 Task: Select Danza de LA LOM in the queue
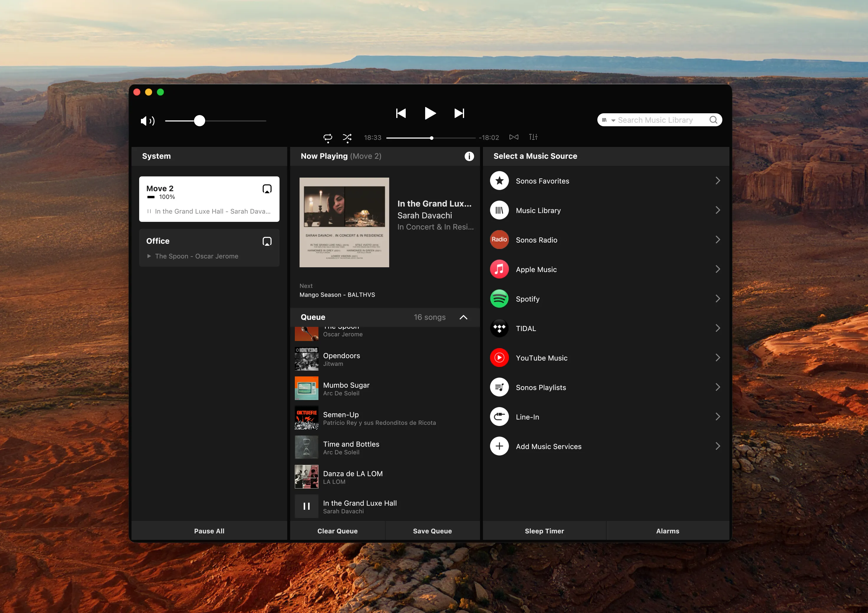point(385,477)
